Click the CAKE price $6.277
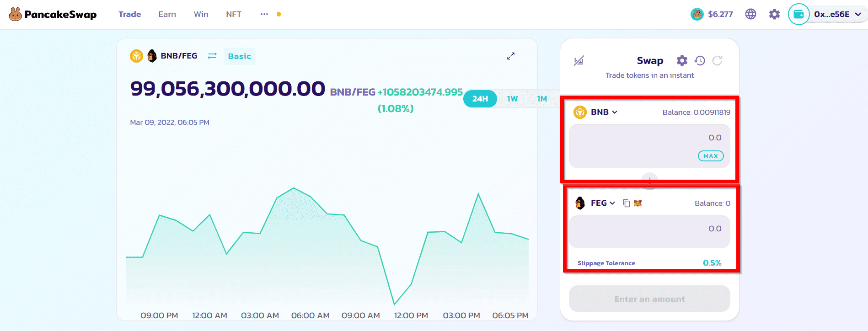The image size is (868, 331). (x=720, y=14)
